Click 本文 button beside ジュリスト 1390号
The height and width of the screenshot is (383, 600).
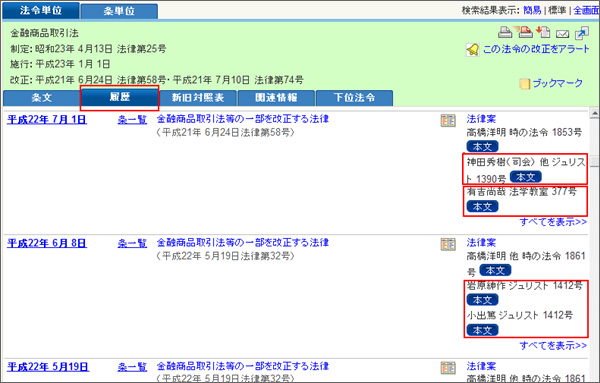click(525, 177)
